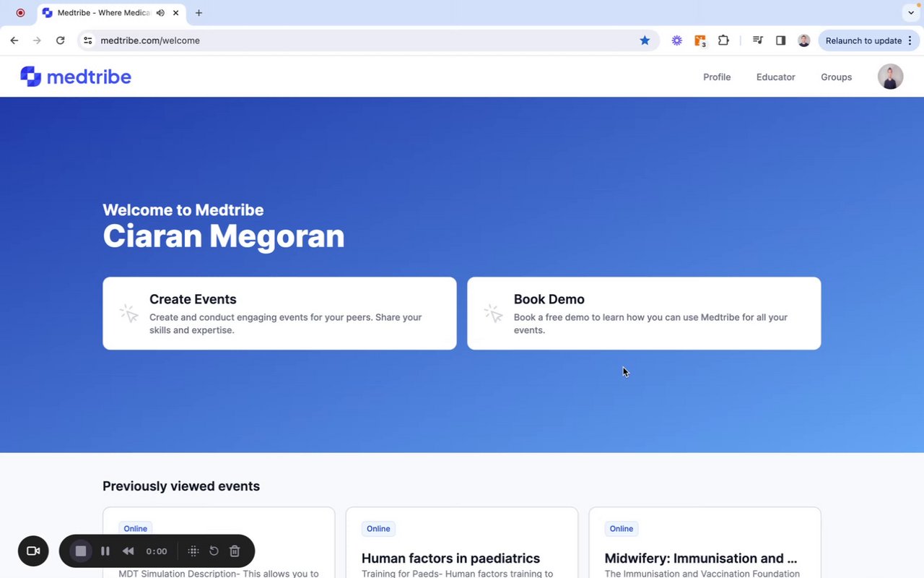924x578 pixels.
Task: Open the Chrome profile avatar
Action: (x=803, y=40)
